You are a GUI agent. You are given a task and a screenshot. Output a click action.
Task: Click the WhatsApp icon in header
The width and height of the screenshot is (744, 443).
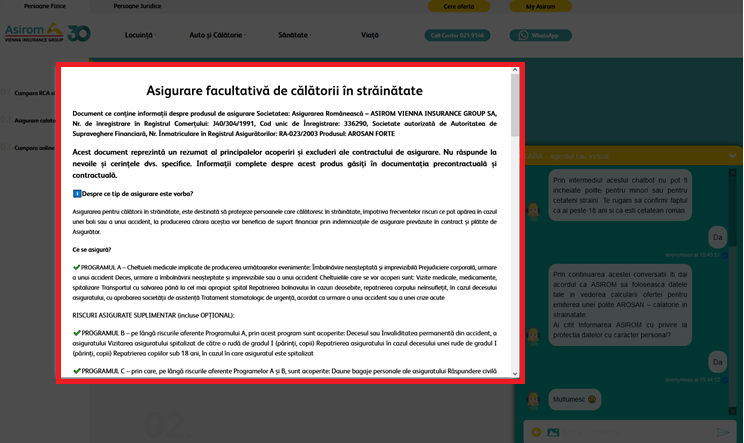click(523, 36)
